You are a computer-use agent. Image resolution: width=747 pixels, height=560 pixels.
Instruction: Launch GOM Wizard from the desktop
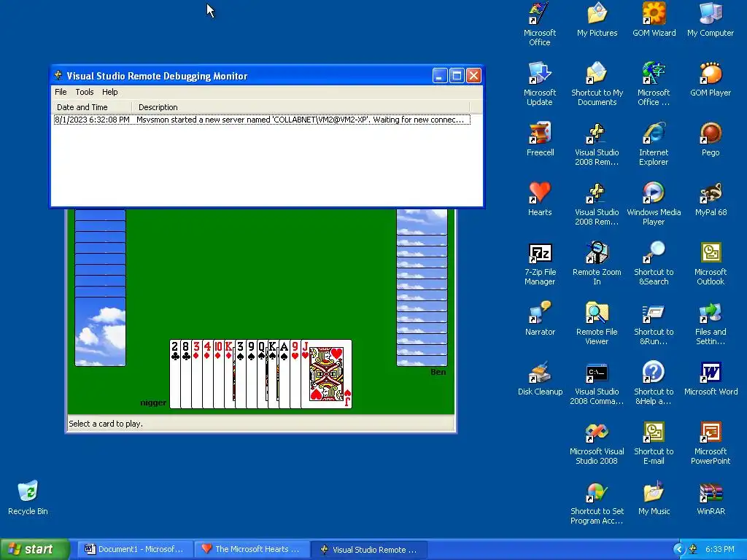click(654, 20)
